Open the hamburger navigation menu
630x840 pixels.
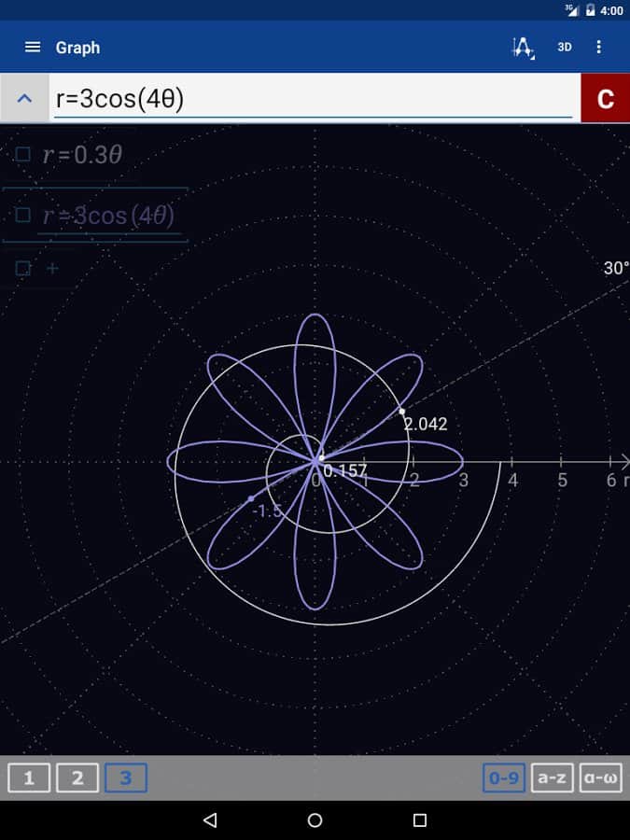point(33,48)
